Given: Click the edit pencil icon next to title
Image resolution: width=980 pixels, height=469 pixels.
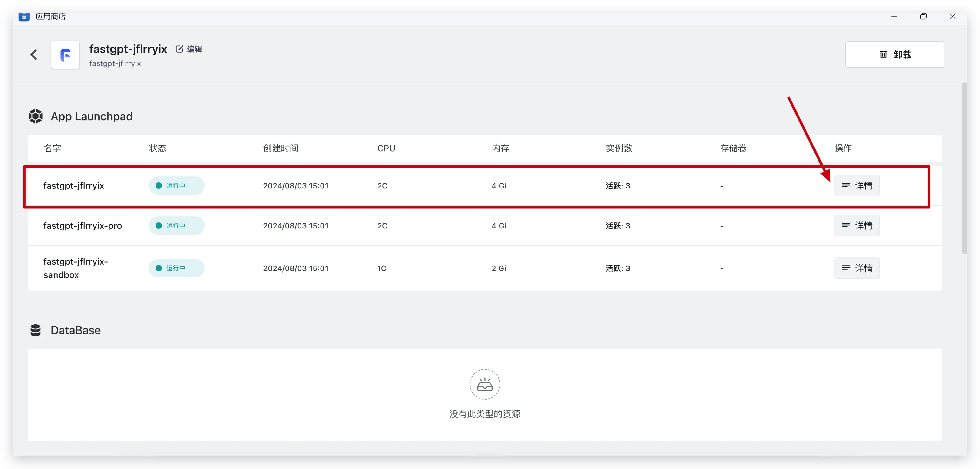Looking at the screenshot, I should tap(180, 49).
